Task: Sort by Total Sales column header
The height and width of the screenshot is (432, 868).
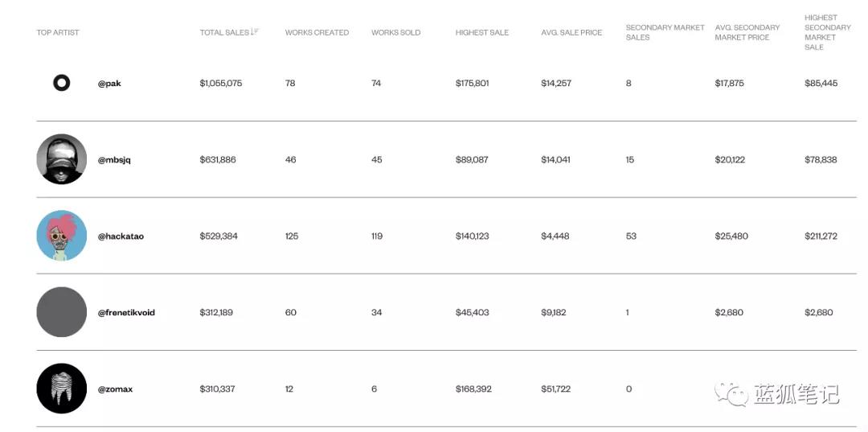Action: coord(224,33)
